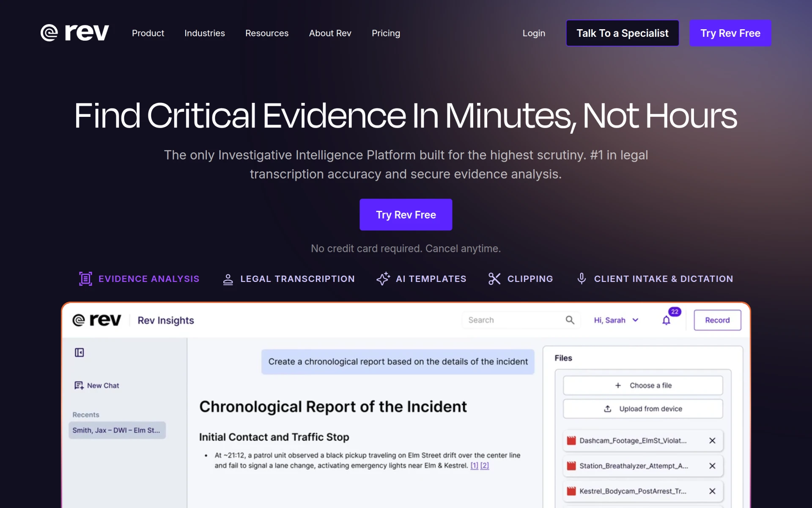Remove the Dashcam_Footage file

tap(712, 441)
